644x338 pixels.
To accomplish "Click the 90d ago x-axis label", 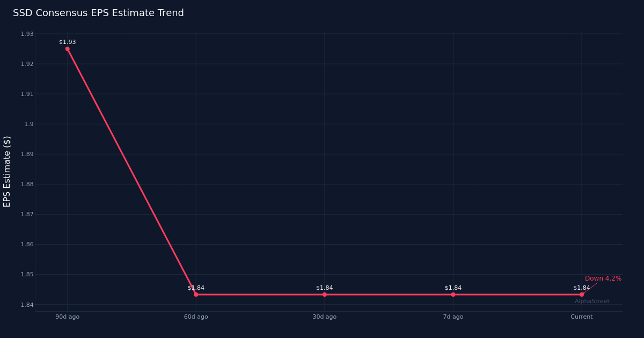I will (67, 317).
